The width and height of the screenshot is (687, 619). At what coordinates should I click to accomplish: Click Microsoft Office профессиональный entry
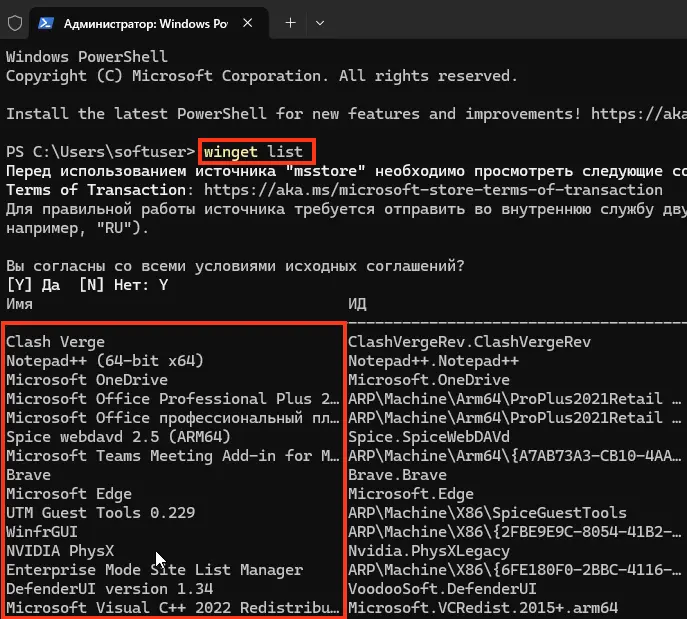[x=173, y=418]
